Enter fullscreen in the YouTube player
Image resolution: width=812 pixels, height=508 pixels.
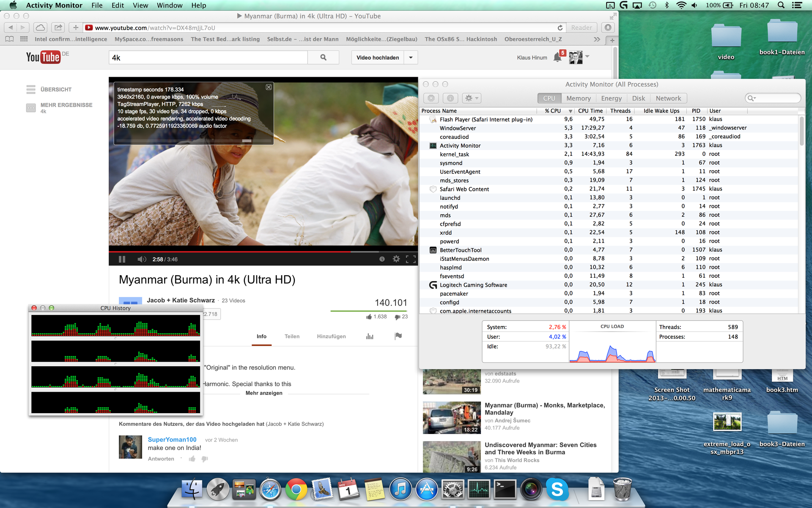(x=411, y=259)
